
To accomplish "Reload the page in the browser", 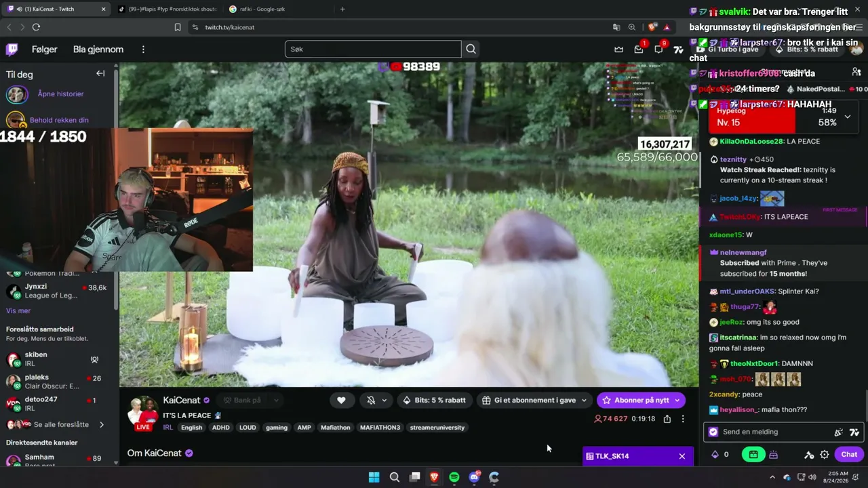I will (36, 27).
